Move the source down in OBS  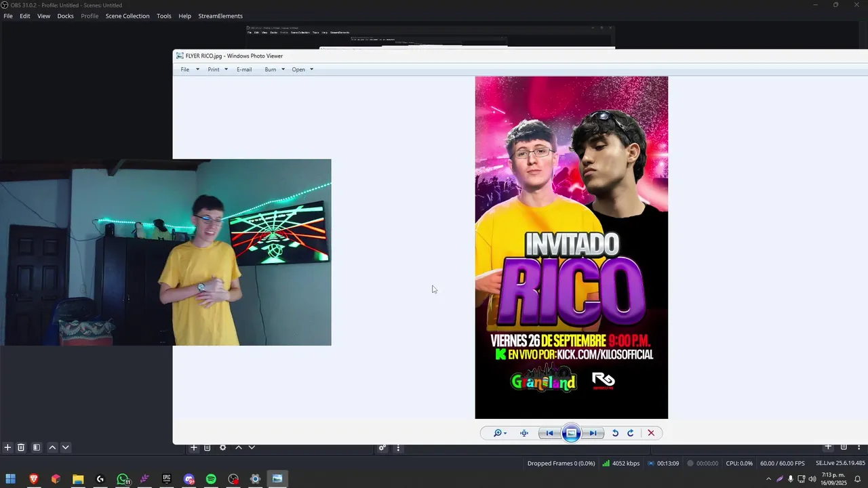coord(252,447)
